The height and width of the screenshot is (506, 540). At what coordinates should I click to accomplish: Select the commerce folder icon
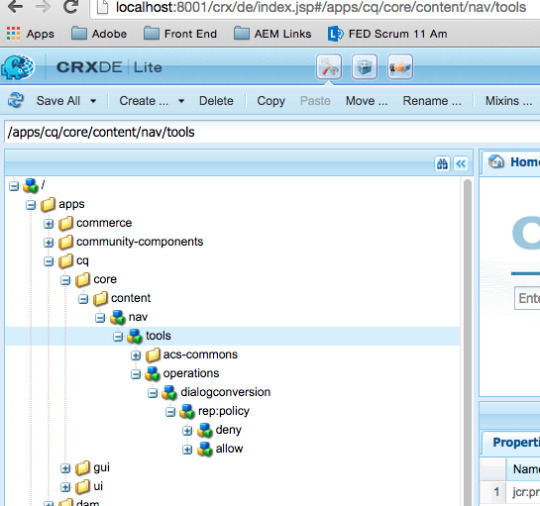pyautogui.click(x=65, y=223)
